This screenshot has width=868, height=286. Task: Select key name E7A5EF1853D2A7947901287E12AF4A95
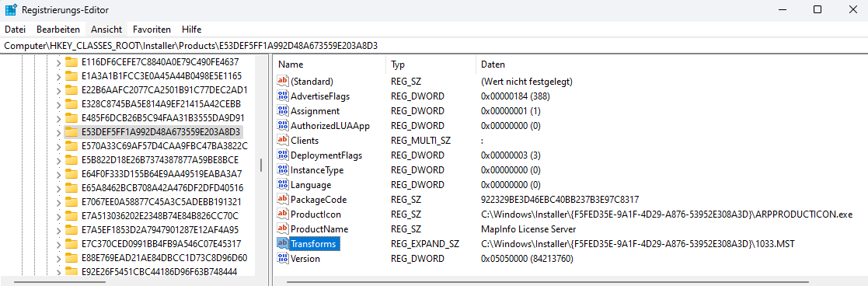click(160, 229)
